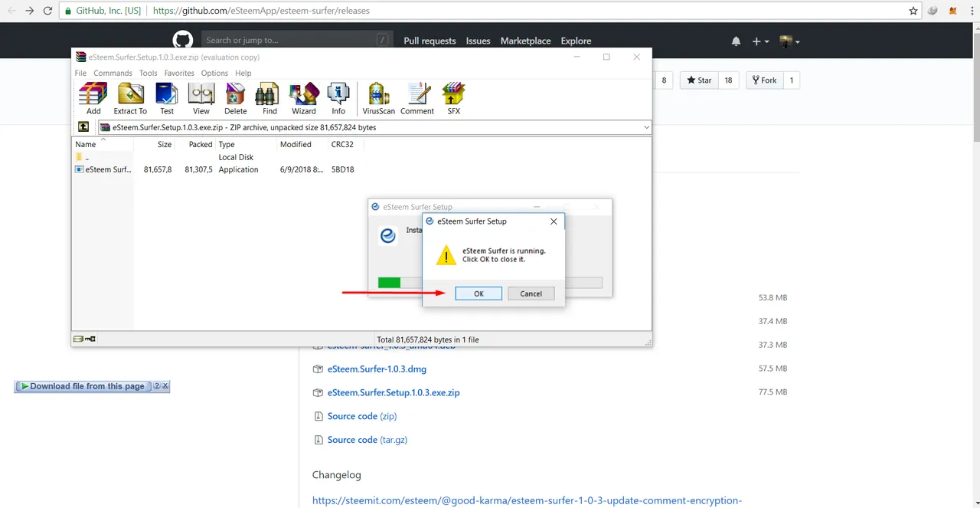Go back in the browser
The width and height of the screenshot is (980, 508).
[x=10, y=11]
